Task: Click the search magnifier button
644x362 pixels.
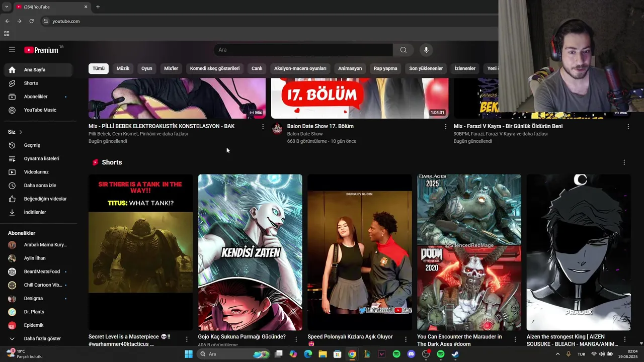Action: pyautogui.click(x=403, y=50)
